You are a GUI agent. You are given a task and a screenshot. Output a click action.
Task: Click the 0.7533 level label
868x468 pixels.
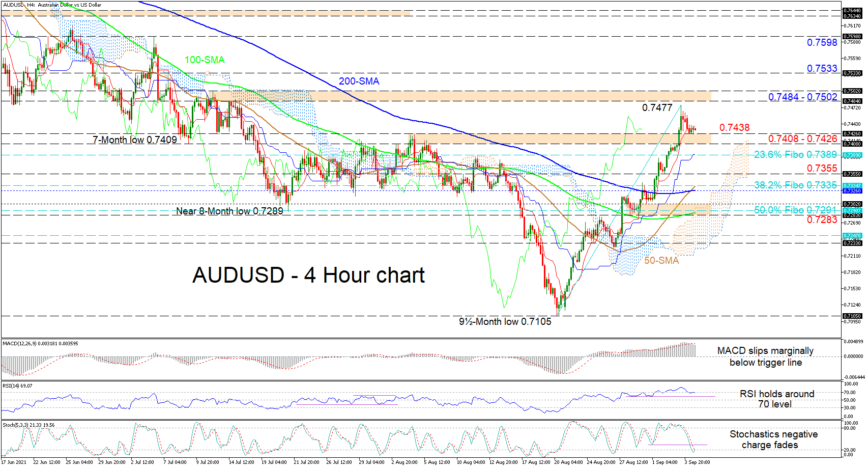pos(822,68)
